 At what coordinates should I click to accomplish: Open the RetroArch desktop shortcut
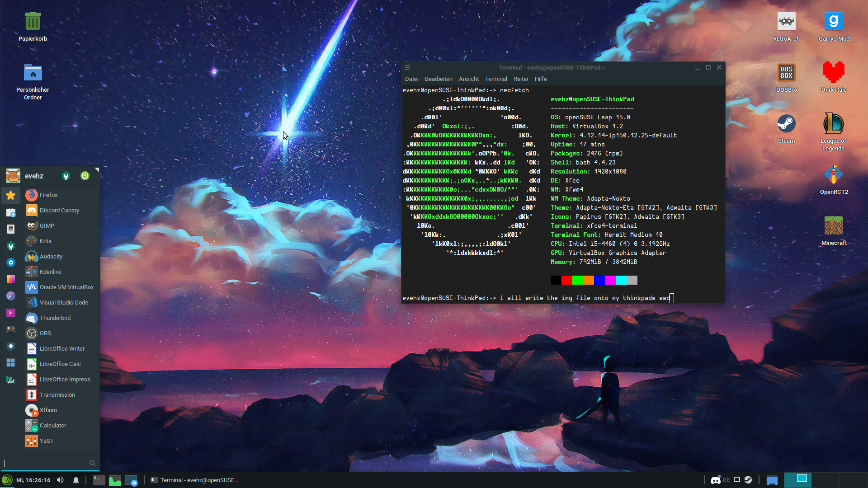click(786, 27)
